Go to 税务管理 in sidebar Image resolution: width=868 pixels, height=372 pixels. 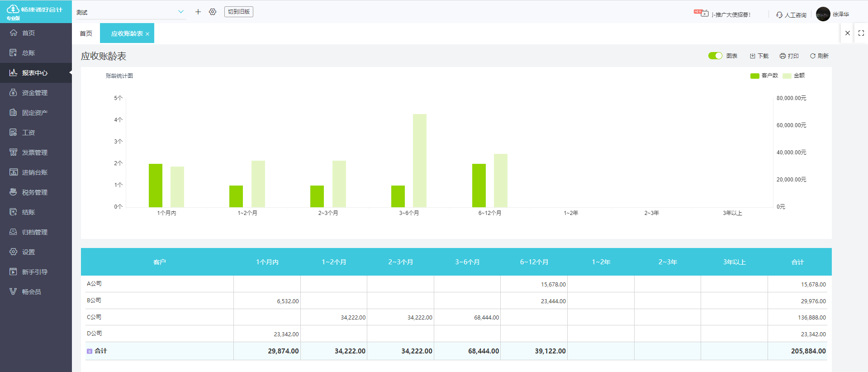coord(34,192)
